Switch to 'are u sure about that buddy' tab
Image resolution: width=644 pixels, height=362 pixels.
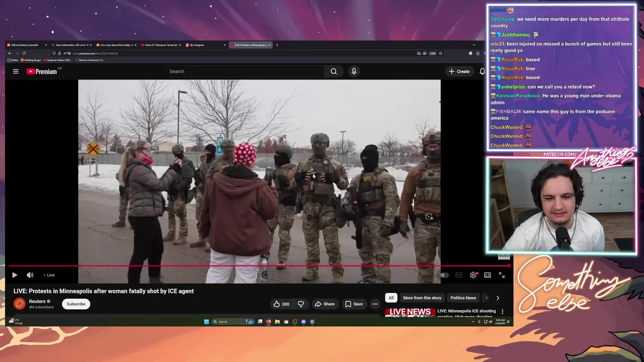(x=115, y=45)
